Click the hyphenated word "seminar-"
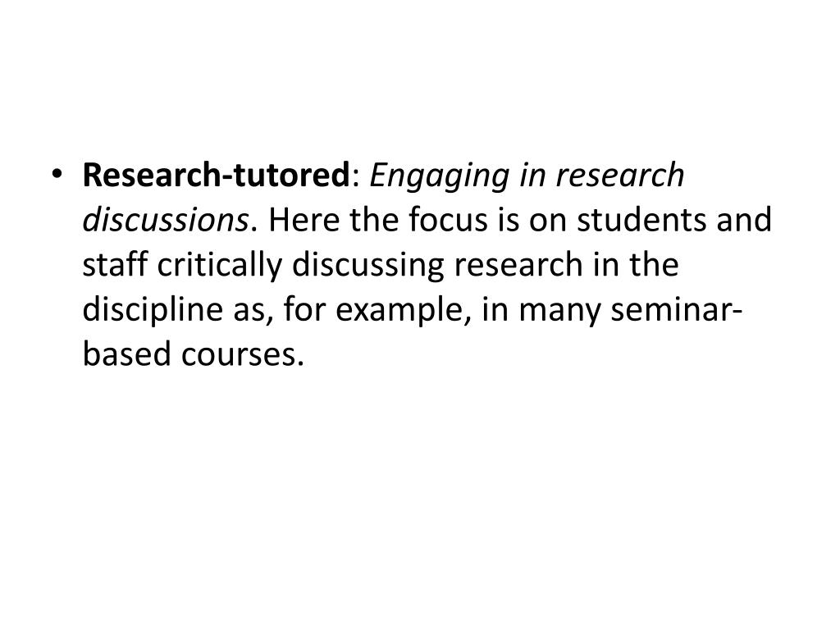 coord(677,309)
